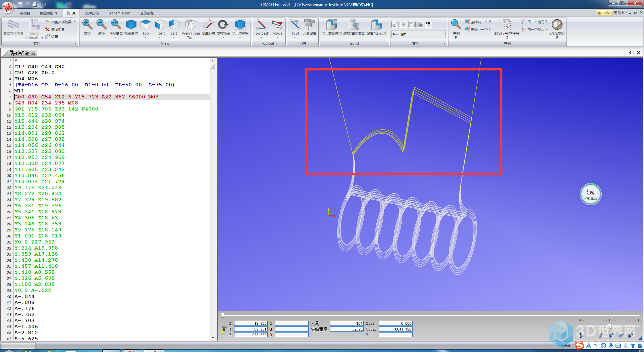Click 关闭仿真 close simulation

pyautogui.click(x=55, y=29)
